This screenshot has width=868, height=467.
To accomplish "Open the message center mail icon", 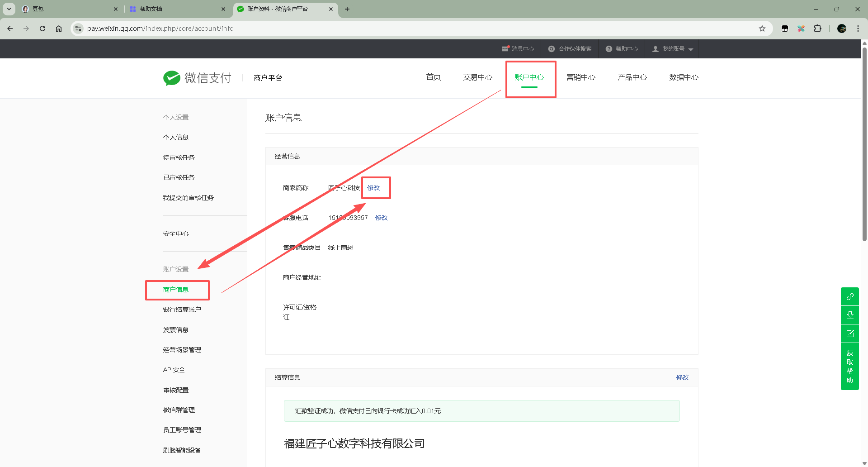I will point(505,49).
